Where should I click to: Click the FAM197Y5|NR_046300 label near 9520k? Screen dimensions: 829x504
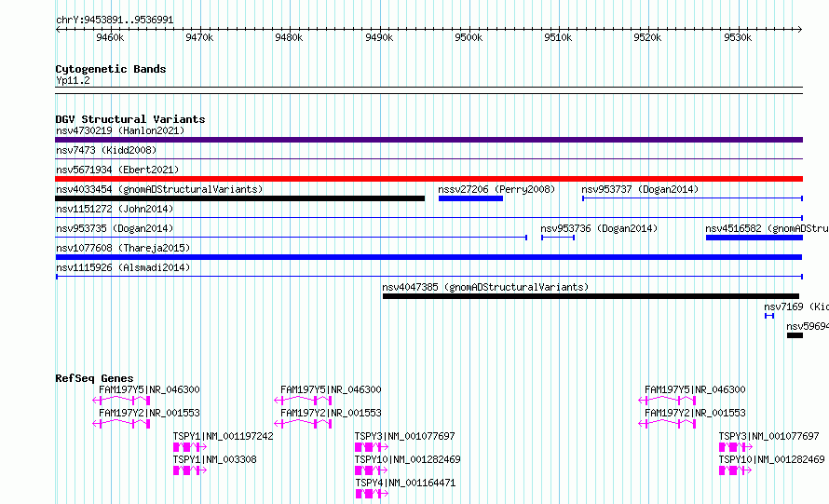click(x=695, y=389)
